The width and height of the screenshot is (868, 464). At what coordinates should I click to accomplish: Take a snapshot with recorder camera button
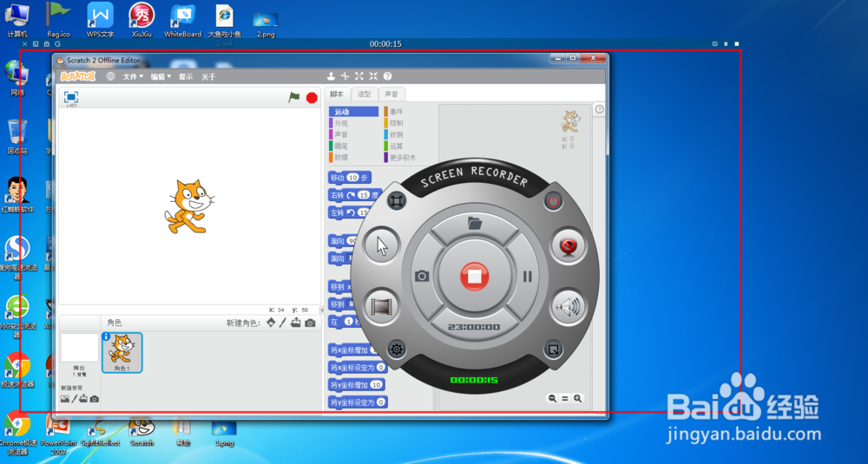coord(422,276)
